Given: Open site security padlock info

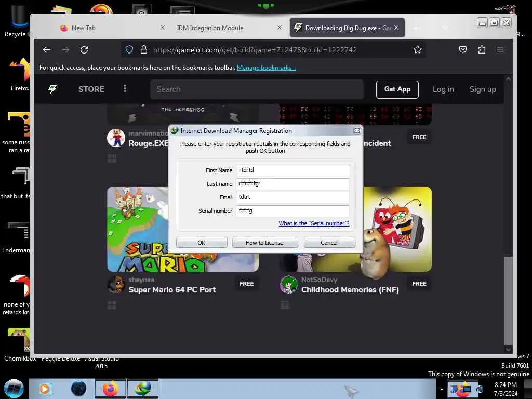Looking at the screenshot, I should [144, 49].
